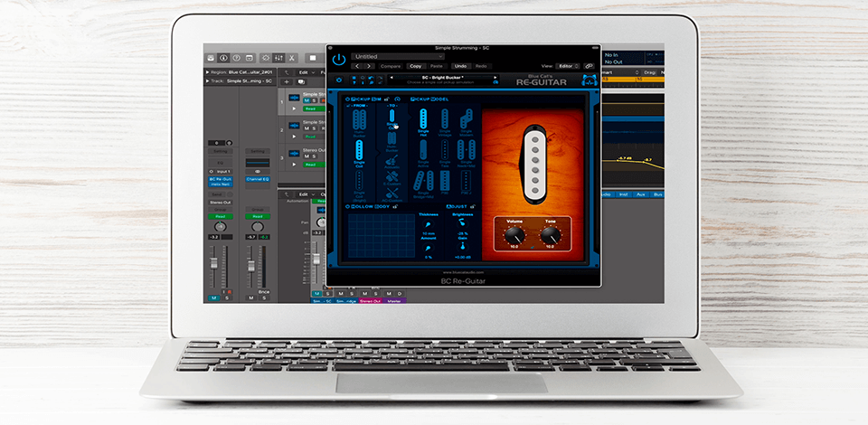Screen dimensions: 868x425
Task: Toggle the Logic Mixer toolbar button
Action: click(278, 58)
